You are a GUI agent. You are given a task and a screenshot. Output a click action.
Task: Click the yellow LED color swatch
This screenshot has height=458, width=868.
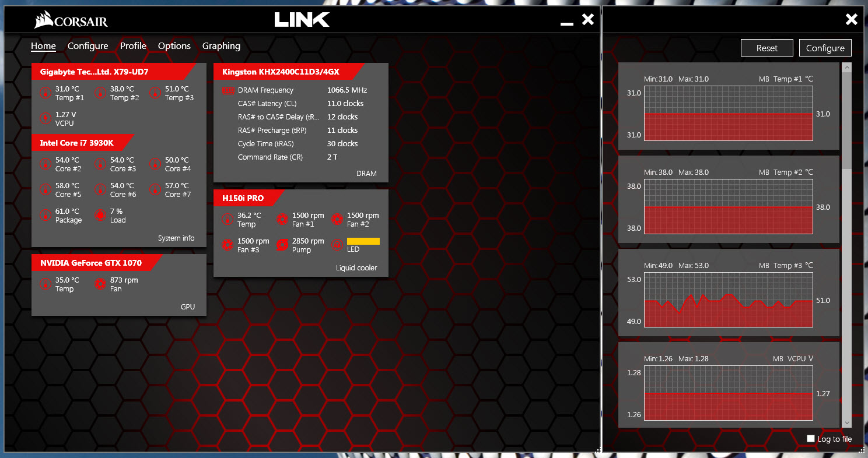(x=363, y=241)
